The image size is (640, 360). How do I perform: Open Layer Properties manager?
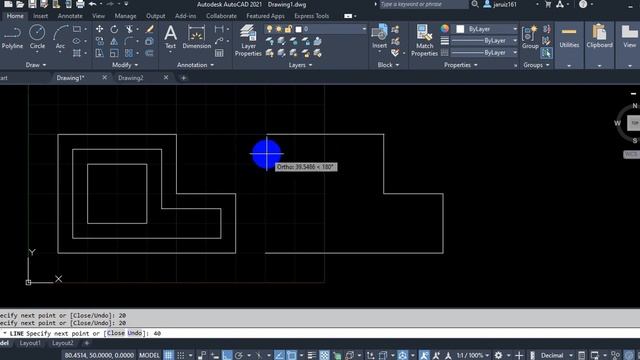click(x=248, y=40)
